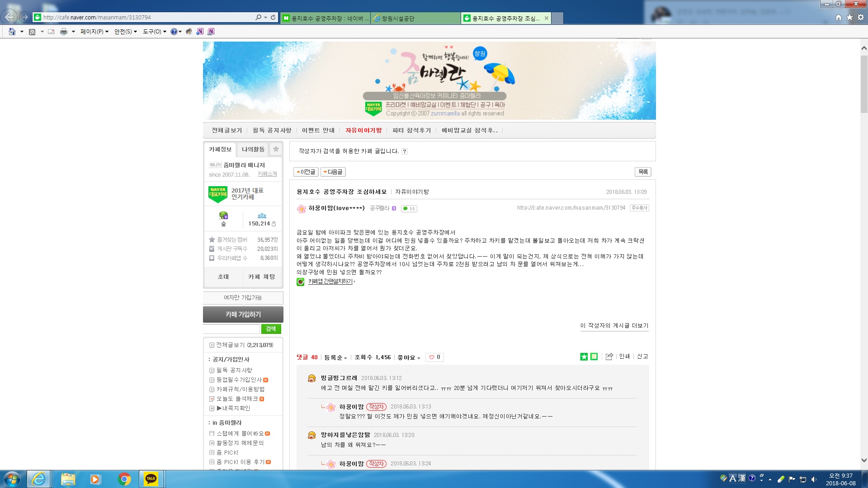This screenshot has width=868, height=488.
Task: Click the green star bookmark icon
Action: coord(584,357)
